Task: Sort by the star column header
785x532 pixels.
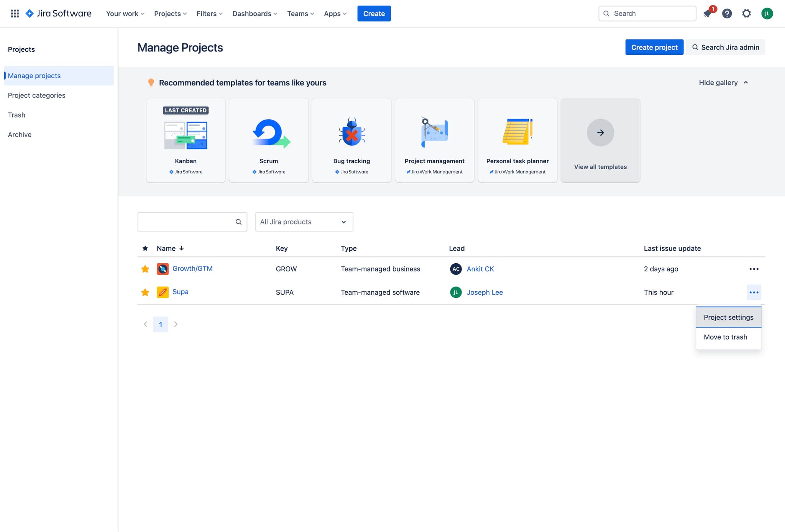Action: (x=145, y=248)
